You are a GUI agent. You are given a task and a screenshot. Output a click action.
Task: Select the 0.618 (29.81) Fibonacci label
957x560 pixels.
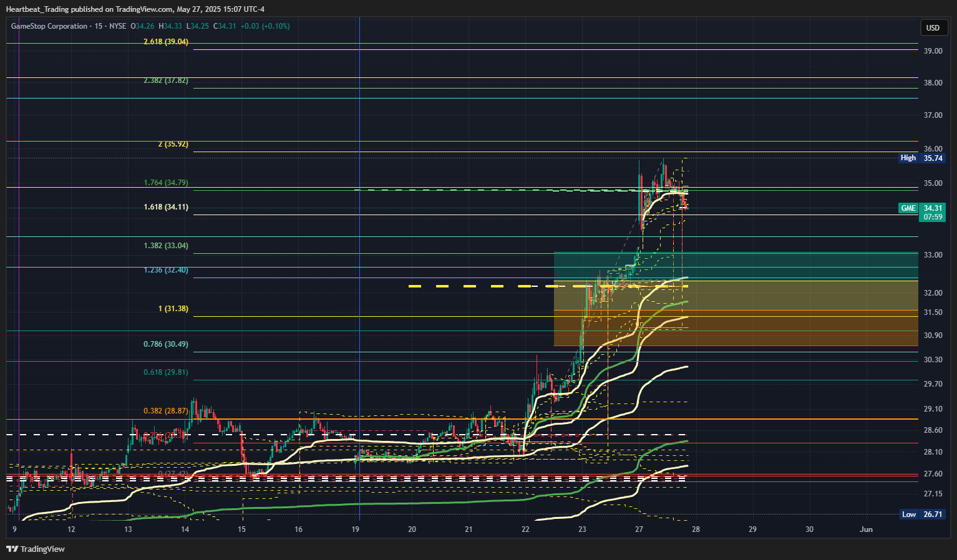pyautogui.click(x=166, y=372)
